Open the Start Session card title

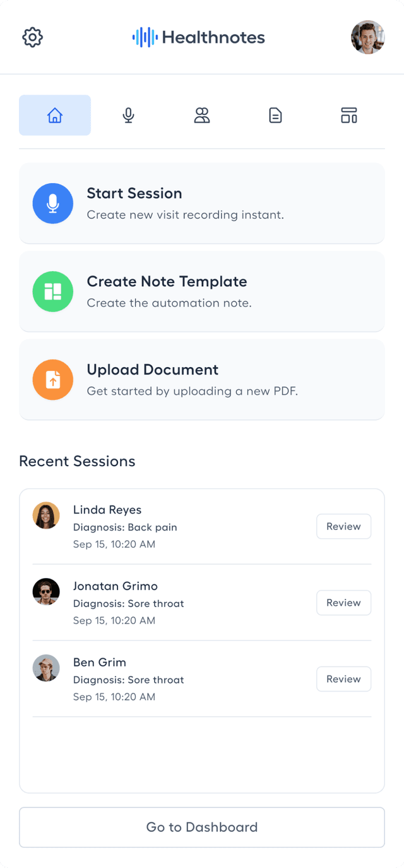pos(134,193)
